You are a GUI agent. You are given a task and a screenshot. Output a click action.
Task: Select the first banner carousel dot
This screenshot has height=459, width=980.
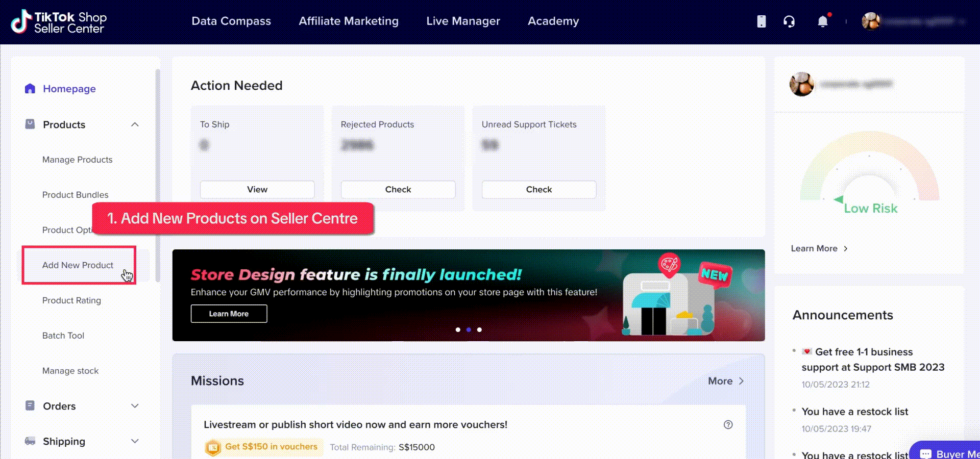point(458,330)
